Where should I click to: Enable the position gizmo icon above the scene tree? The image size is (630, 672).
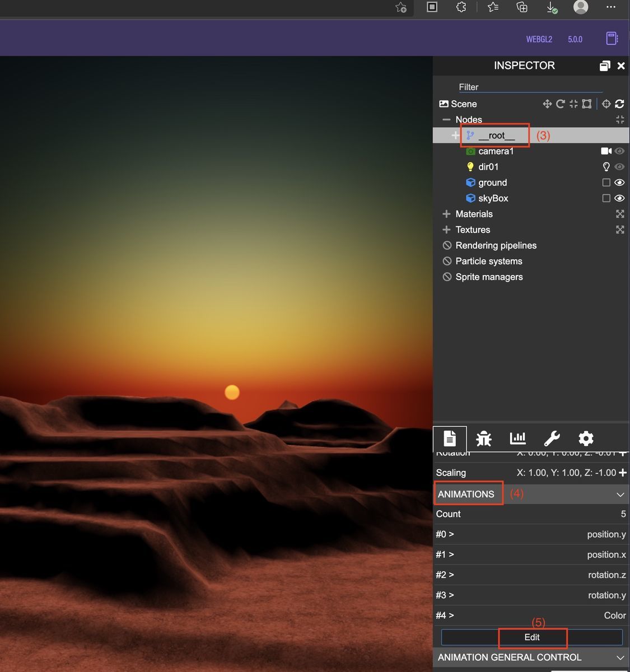click(x=547, y=104)
